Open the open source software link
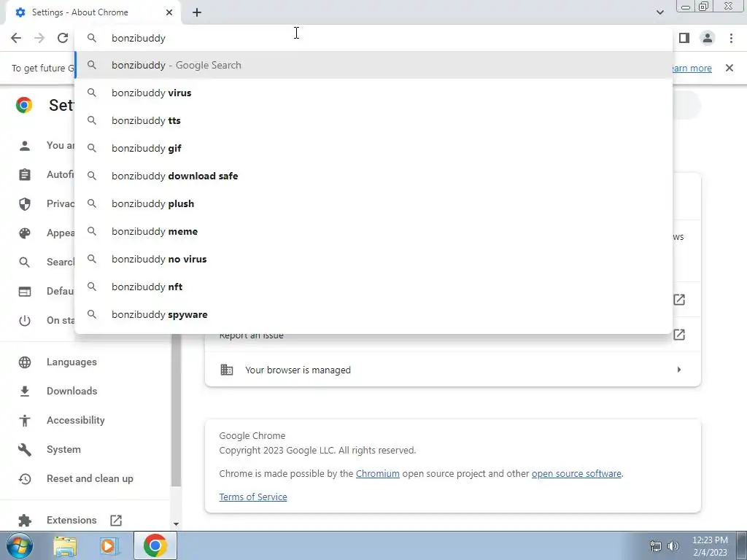Viewport: 747px width, 560px height. pos(576,474)
